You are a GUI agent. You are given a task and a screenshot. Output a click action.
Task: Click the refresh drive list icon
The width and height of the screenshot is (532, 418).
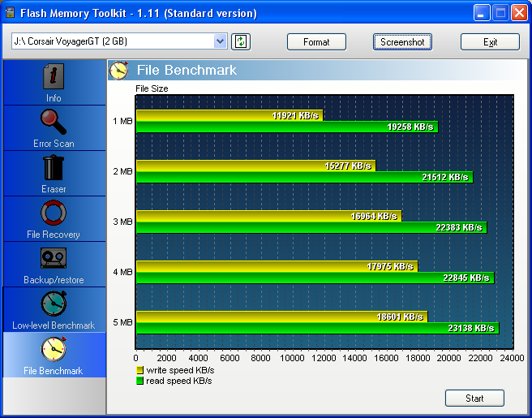(241, 41)
